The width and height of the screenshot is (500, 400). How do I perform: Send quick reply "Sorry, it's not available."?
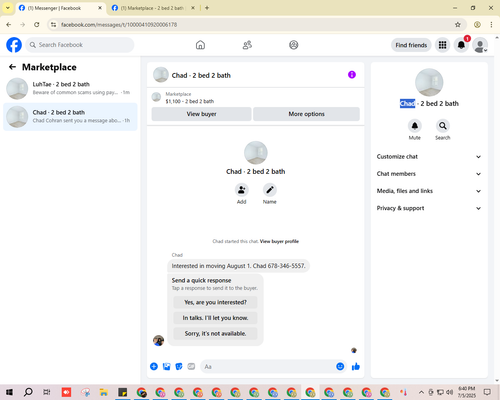point(215,333)
